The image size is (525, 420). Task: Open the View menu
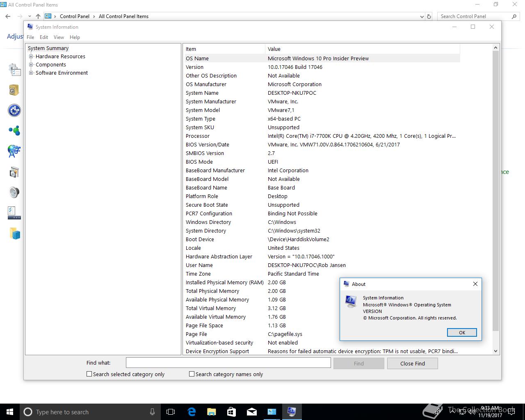click(59, 37)
